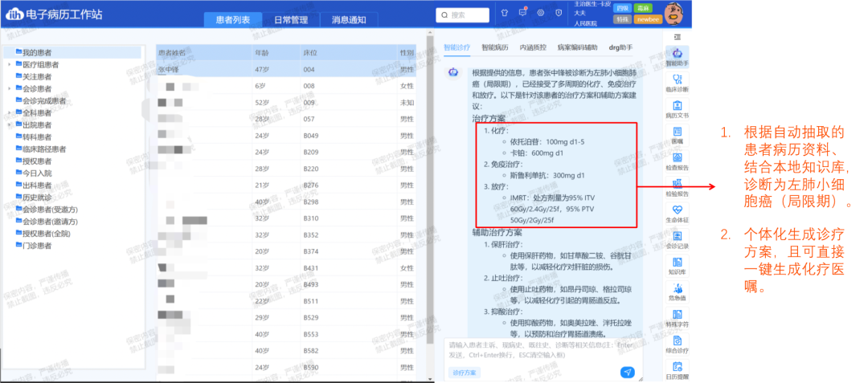Screen dimensions: 868x383
Task: Click in the 搜索 search box
Action: point(462,15)
